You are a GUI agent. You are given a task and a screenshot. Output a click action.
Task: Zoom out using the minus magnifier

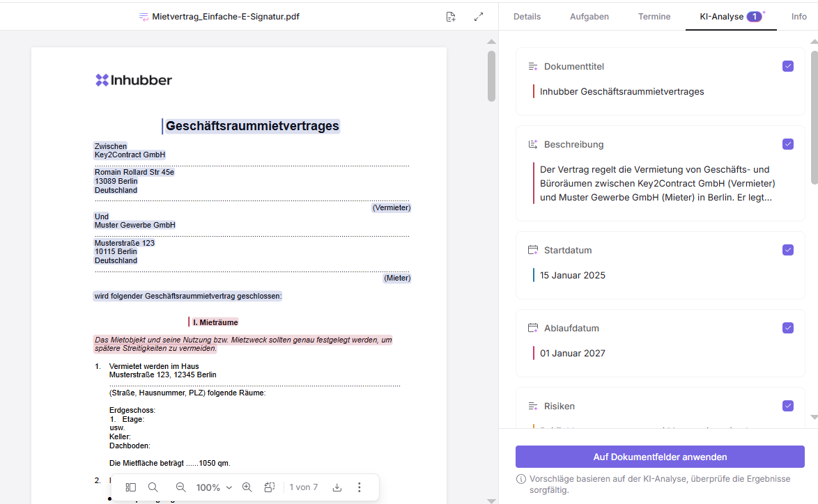click(180, 487)
